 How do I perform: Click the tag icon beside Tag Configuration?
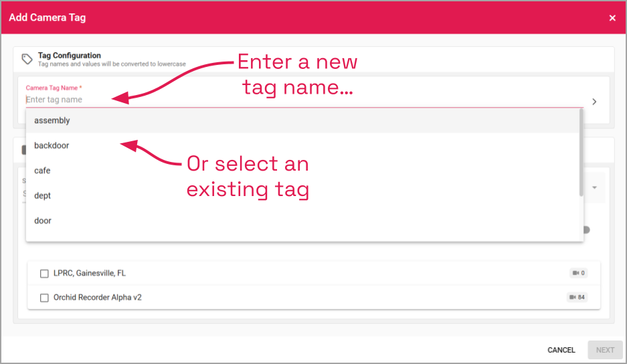(x=27, y=59)
